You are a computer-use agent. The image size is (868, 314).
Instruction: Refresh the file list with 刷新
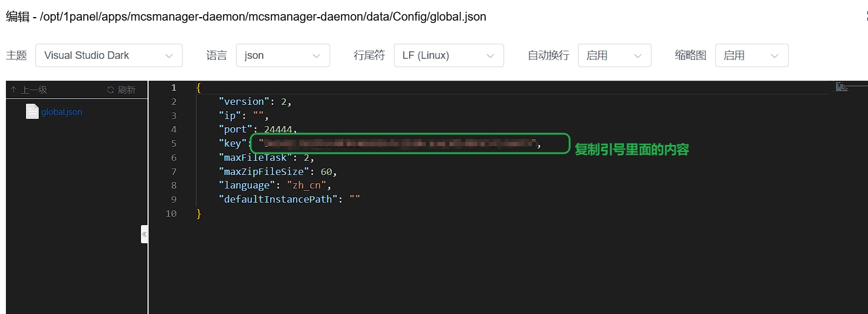[x=126, y=90]
